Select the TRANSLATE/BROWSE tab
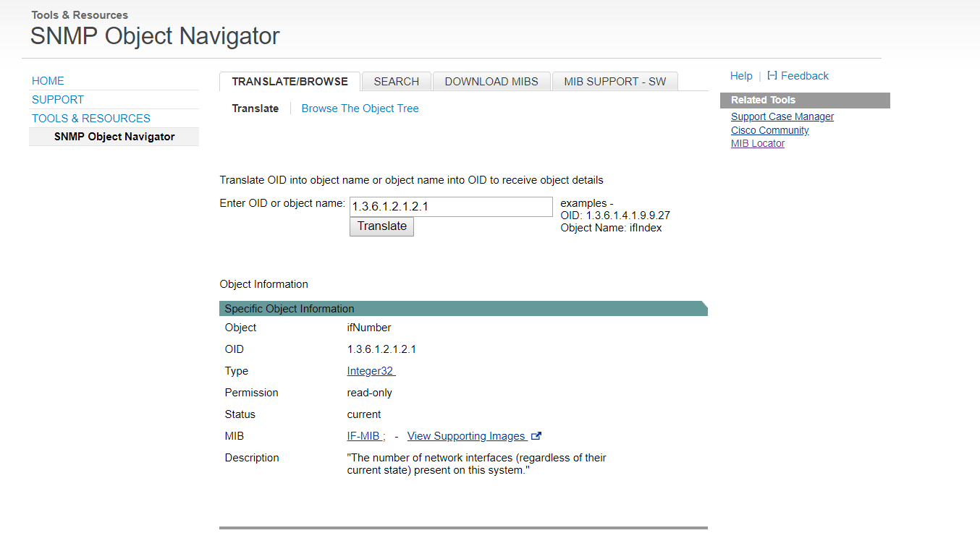 point(289,81)
